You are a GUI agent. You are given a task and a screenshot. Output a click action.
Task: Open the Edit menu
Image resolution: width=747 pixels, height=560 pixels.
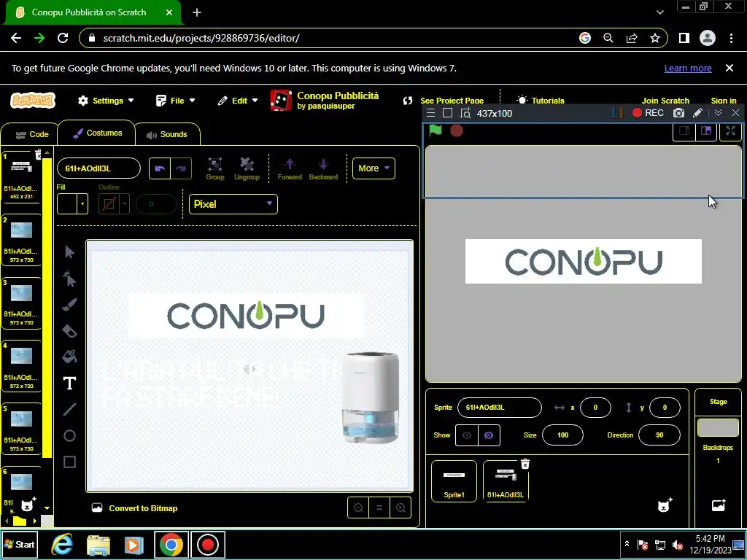[x=238, y=101]
